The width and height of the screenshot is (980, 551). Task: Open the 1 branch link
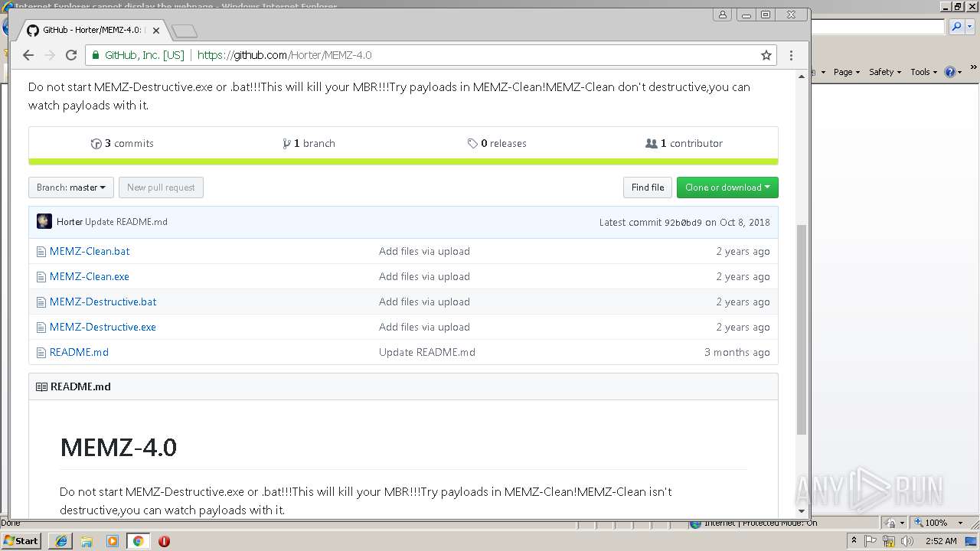click(x=309, y=143)
